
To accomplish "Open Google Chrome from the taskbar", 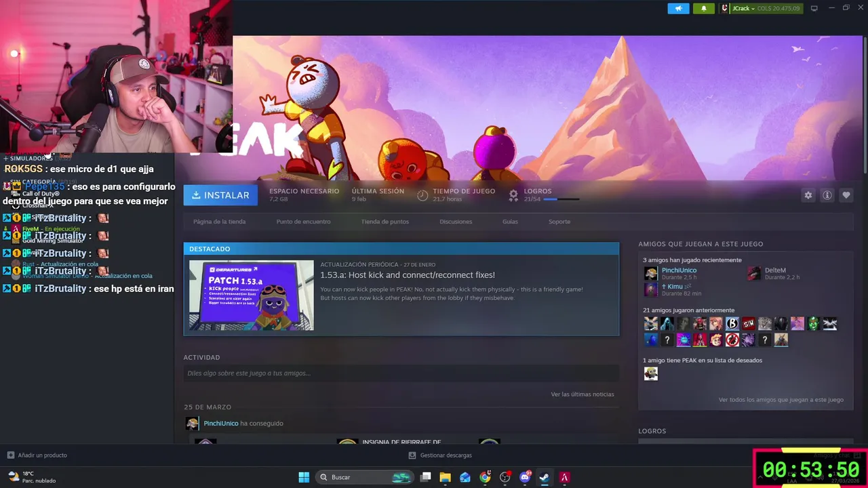I will coord(485,477).
